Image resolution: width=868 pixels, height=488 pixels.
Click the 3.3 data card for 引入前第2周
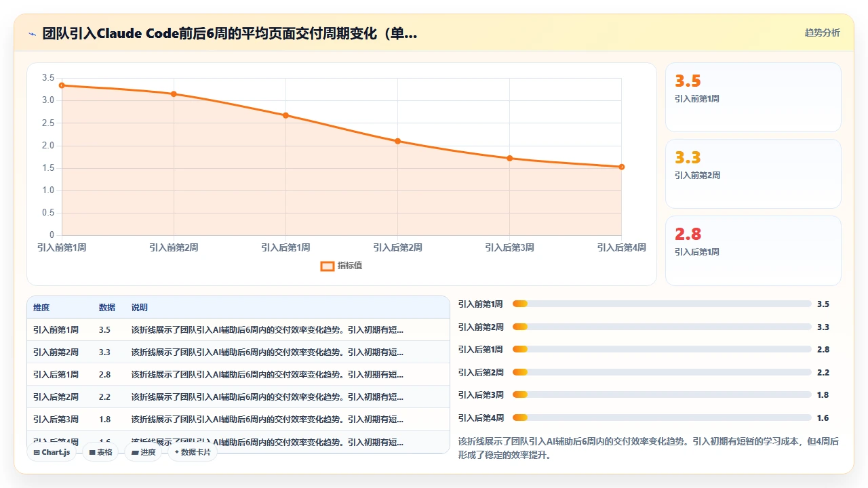click(753, 174)
